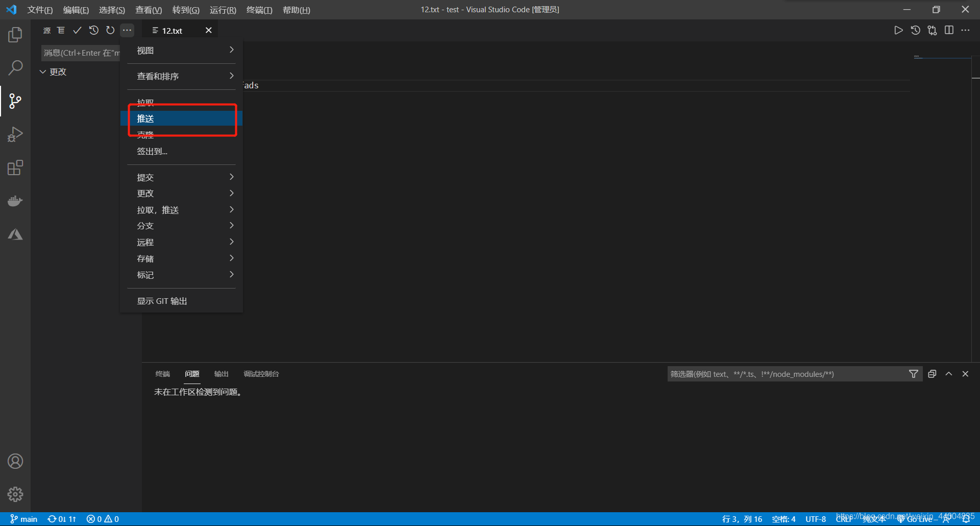The width and height of the screenshot is (980, 526).
Task: Click the source control more actions ellipsis
Action: (x=127, y=31)
